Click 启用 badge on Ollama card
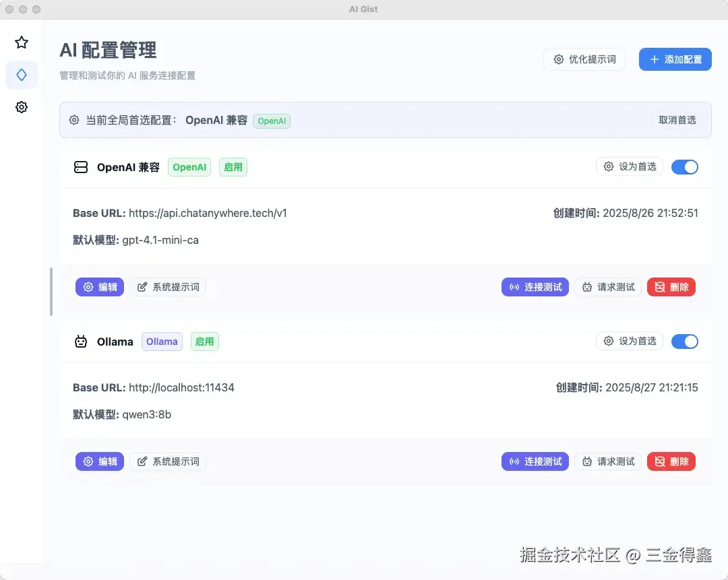This screenshot has height=580, width=728. pos(205,342)
